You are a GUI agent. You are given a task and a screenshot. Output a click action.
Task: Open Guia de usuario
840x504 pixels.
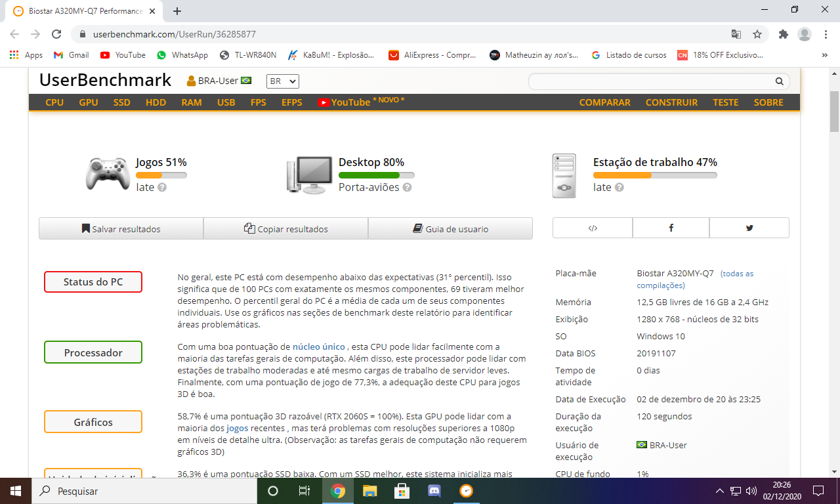point(450,228)
